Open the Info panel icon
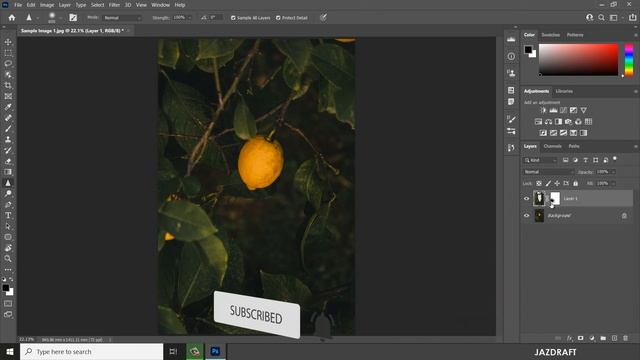Screen dimensions: 640x360 [x=511, y=56]
